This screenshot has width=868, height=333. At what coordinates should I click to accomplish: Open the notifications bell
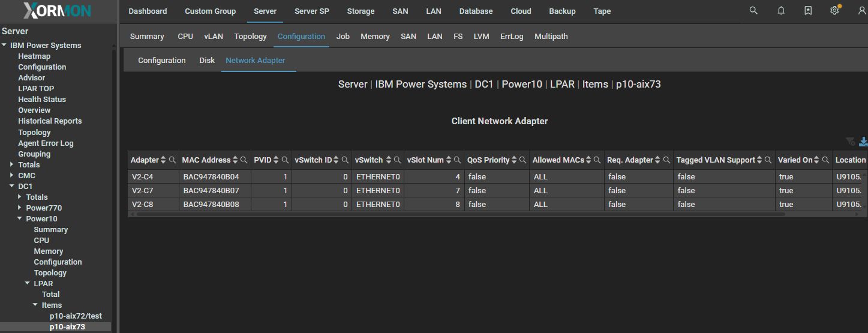coord(781,11)
